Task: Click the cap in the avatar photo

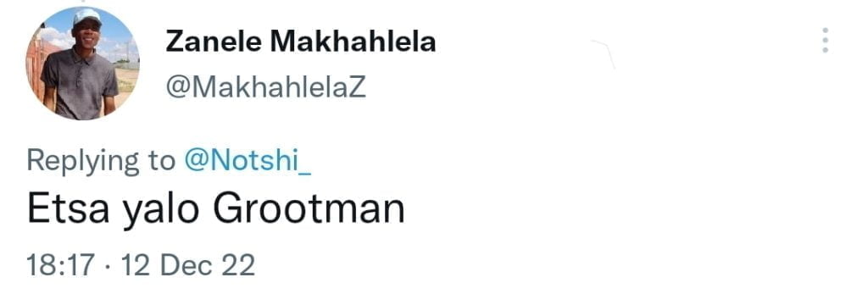Action: [87, 15]
